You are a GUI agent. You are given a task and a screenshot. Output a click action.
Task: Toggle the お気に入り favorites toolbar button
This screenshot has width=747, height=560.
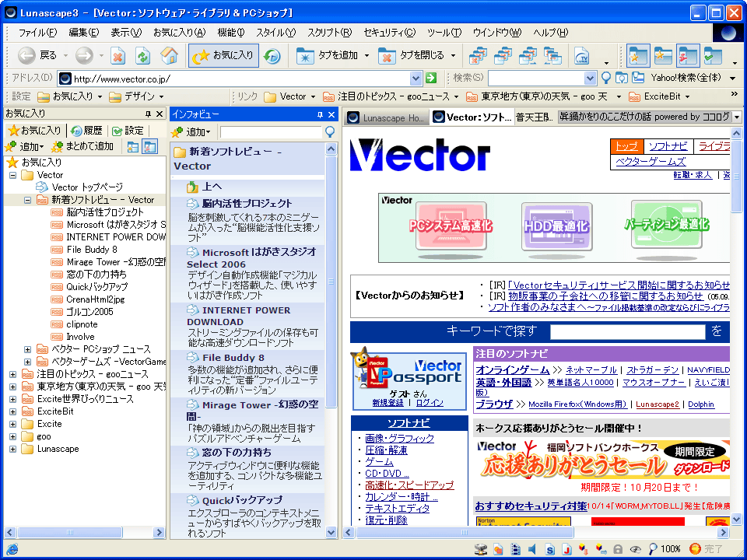(x=223, y=56)
